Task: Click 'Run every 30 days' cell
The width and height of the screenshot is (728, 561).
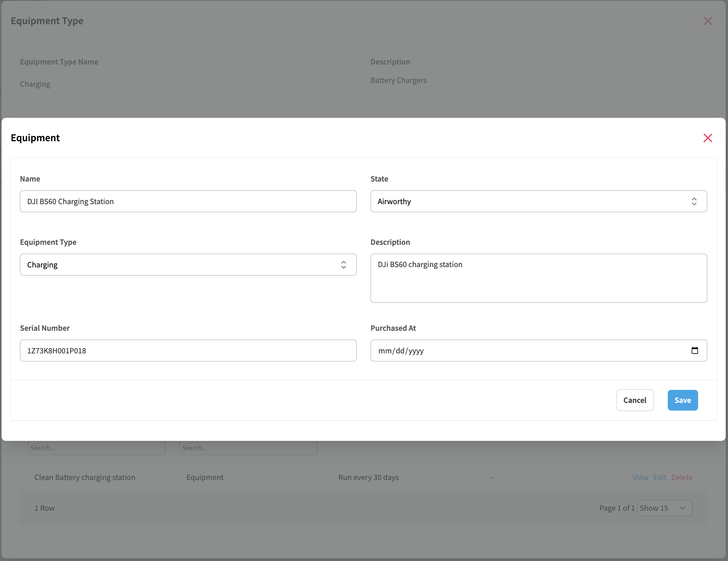Action: pos(369,477)
